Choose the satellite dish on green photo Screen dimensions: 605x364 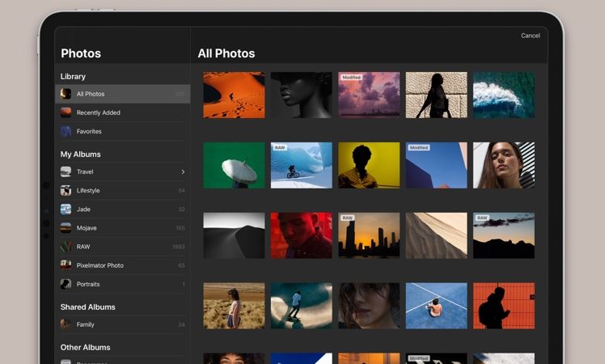234,165
